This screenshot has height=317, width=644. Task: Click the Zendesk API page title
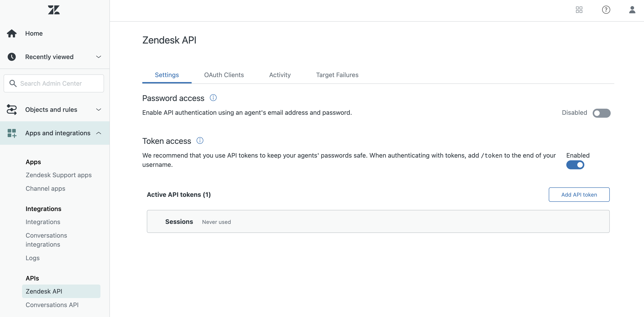point(169,40)
